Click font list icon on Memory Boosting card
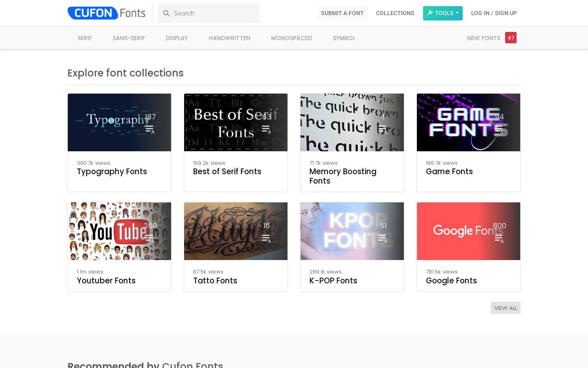This screenshot has width=588, height=368. click(383, 130)
